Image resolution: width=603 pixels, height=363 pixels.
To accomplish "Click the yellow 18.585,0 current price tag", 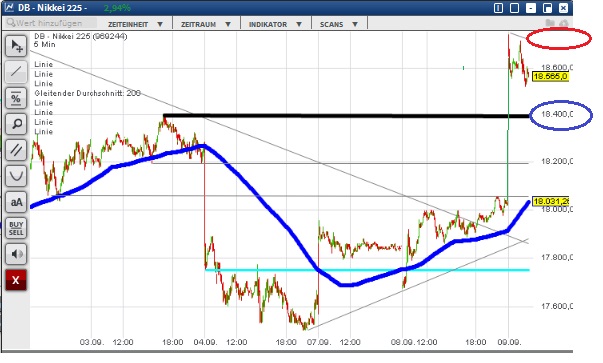I will [551, 77].
